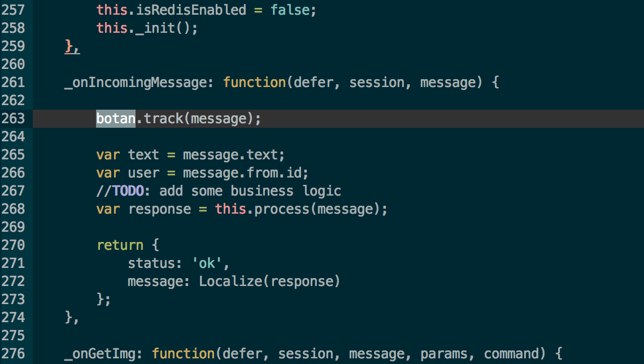Click the false value on line 257
This screenshot has height=364, width=644.
[290, 10]
